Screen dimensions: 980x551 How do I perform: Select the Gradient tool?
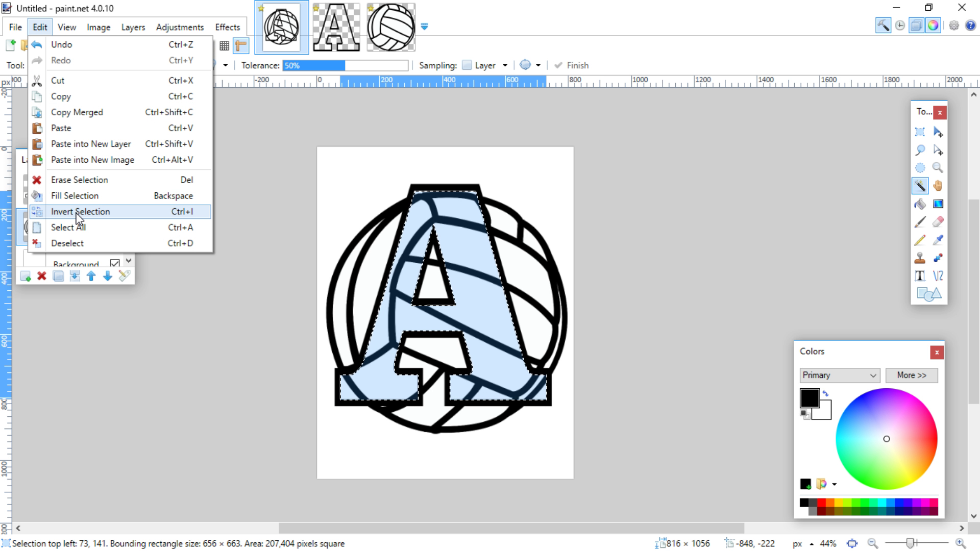pyautogui.click(x=938, y=204)
